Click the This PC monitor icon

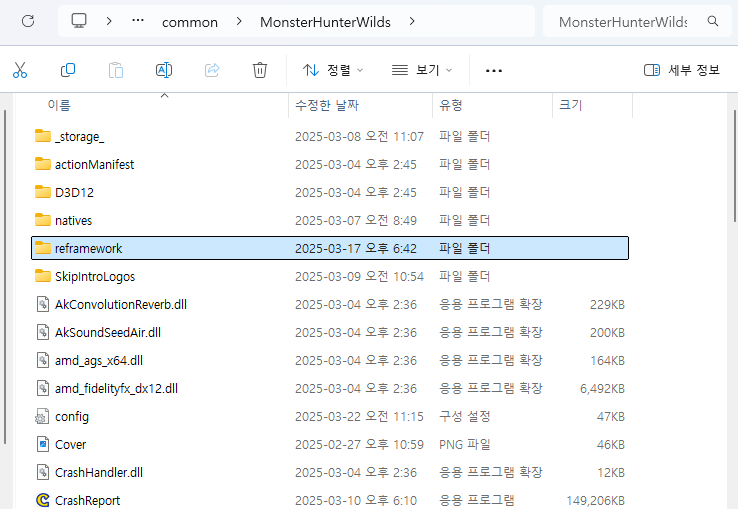pos(79,21)
